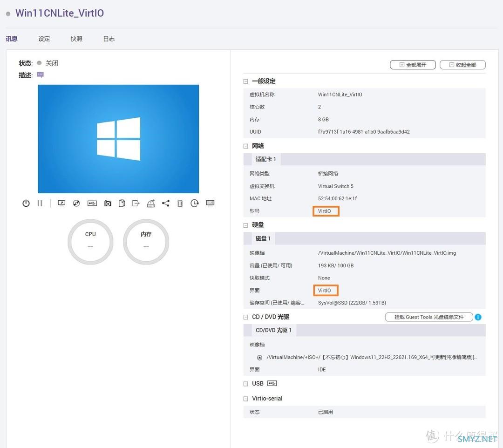Select the CD/DVD 光驱 1 header

(x=273, y=330)
